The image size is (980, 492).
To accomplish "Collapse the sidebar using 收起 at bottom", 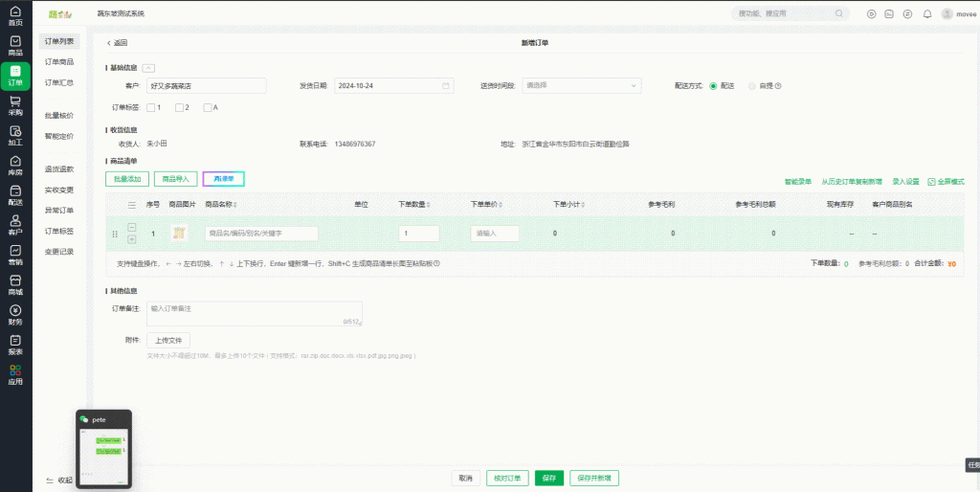I will click(x=58, y=480).
